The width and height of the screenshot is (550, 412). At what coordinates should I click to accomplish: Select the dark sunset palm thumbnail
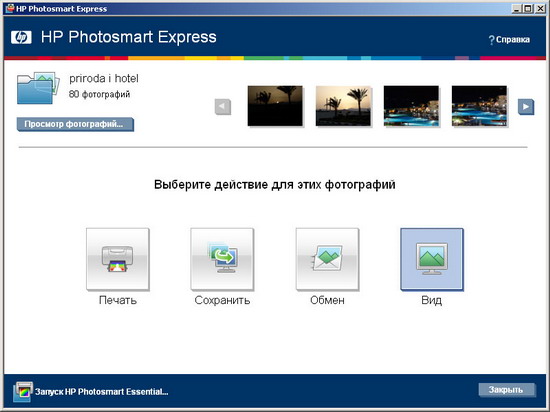[x=275, y=106]
